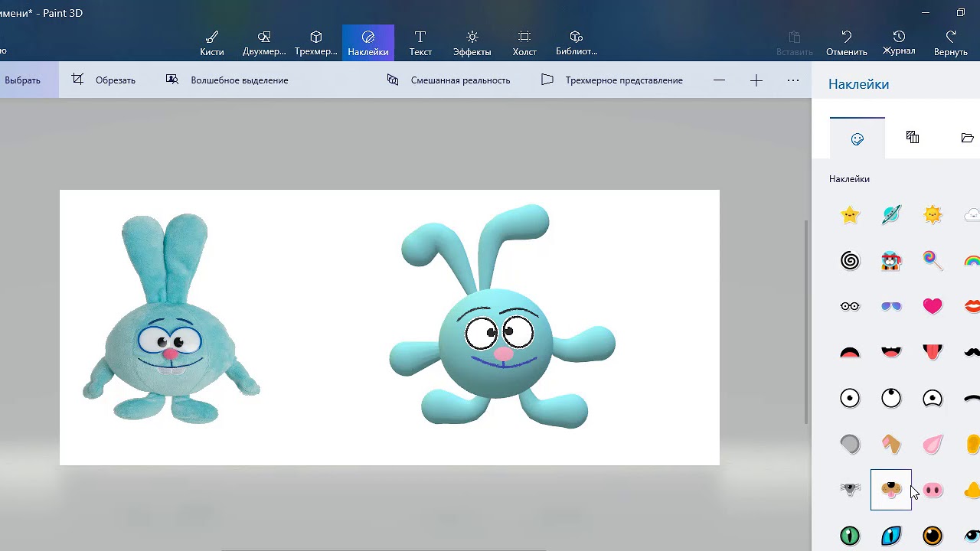
Task: Pick the eye looking up sticker
Action: coord(891,398)
